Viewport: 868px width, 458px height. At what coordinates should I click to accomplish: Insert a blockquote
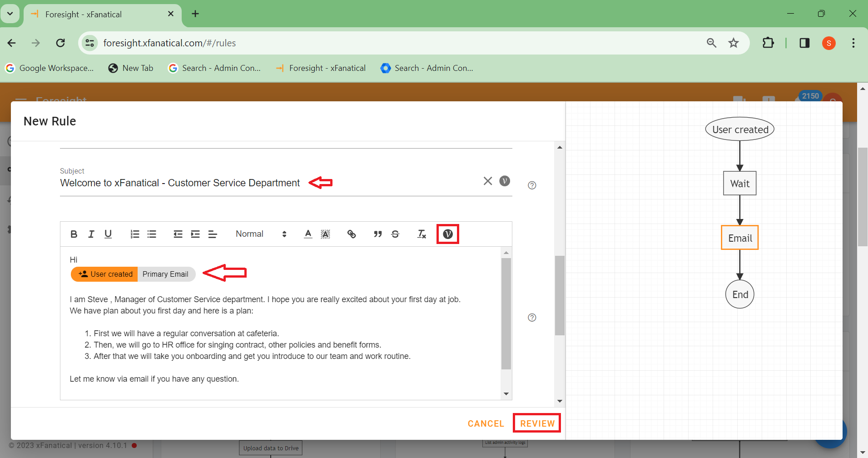[377, 234]
